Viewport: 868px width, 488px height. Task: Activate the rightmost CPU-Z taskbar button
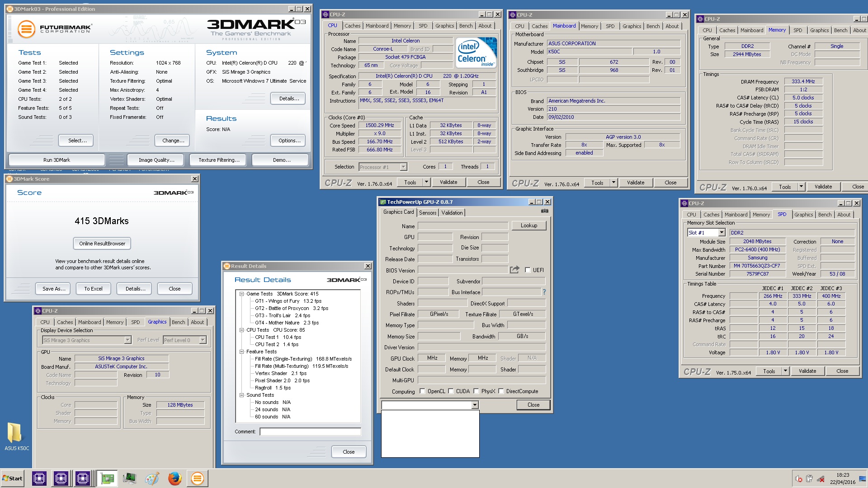point(83,479)
